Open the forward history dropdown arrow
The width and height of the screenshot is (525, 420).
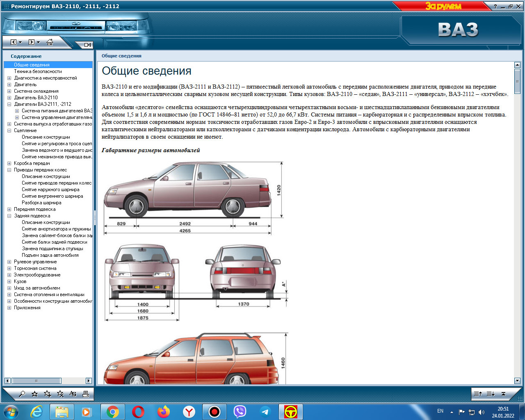[x=39, y=42]
